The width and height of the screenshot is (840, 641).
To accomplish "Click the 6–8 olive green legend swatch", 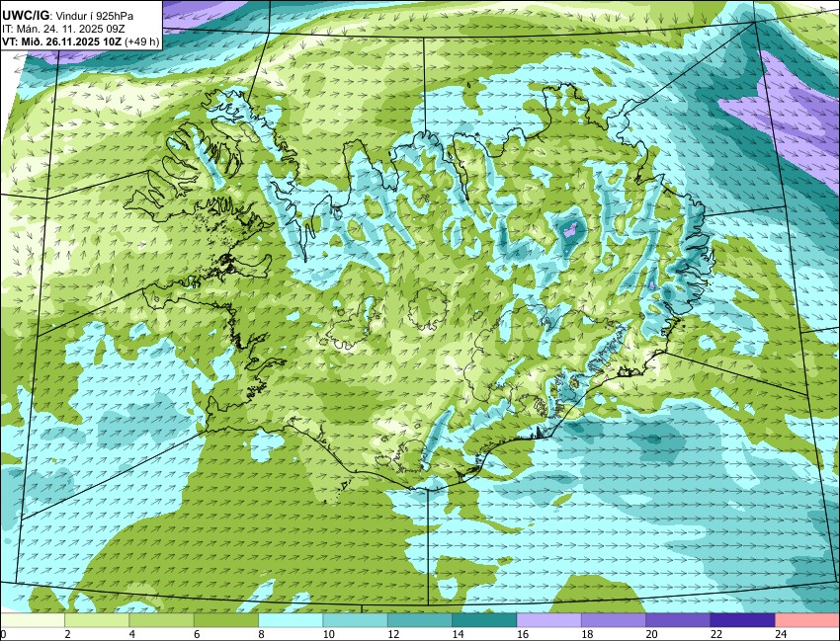I will tap(226, 620).
